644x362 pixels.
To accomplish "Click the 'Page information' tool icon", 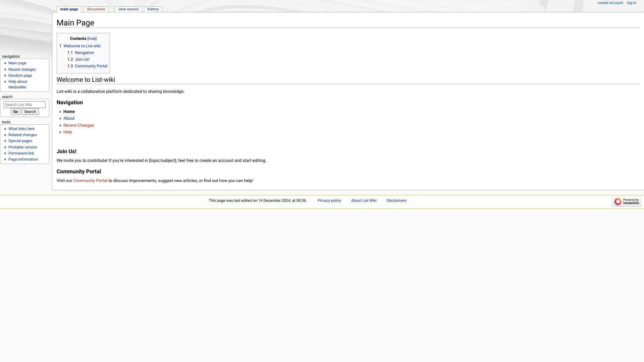I will click(x=23, y=159).
